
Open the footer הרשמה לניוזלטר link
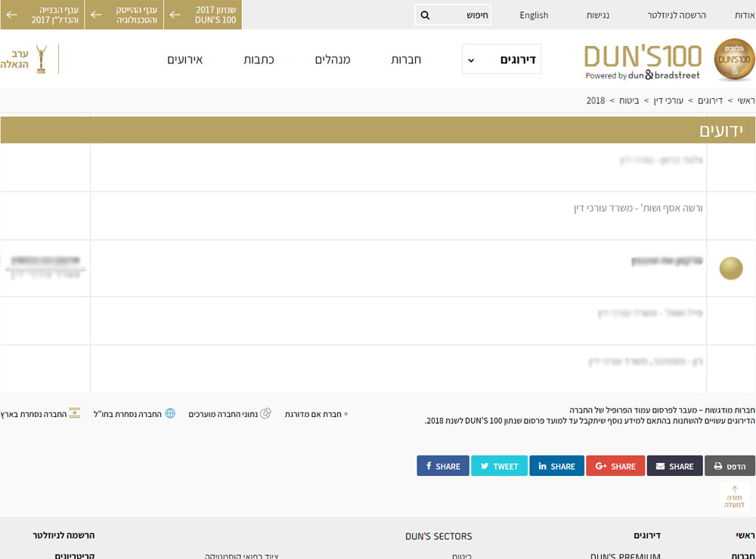click(64, 536)
